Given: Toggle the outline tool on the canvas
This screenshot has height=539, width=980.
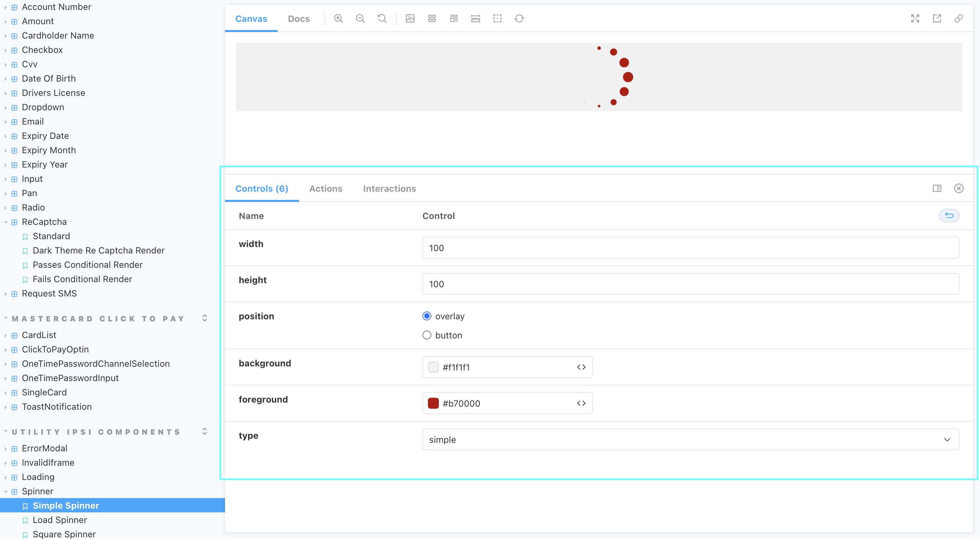Looking at the screenshot, I should pyautogui.click(x=497, y=18).
